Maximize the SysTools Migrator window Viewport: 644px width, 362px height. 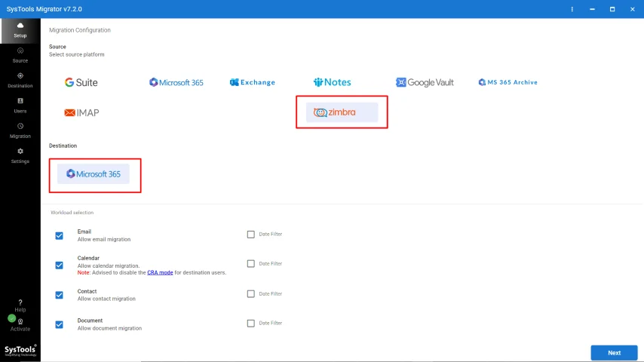(x=612, y=9)
